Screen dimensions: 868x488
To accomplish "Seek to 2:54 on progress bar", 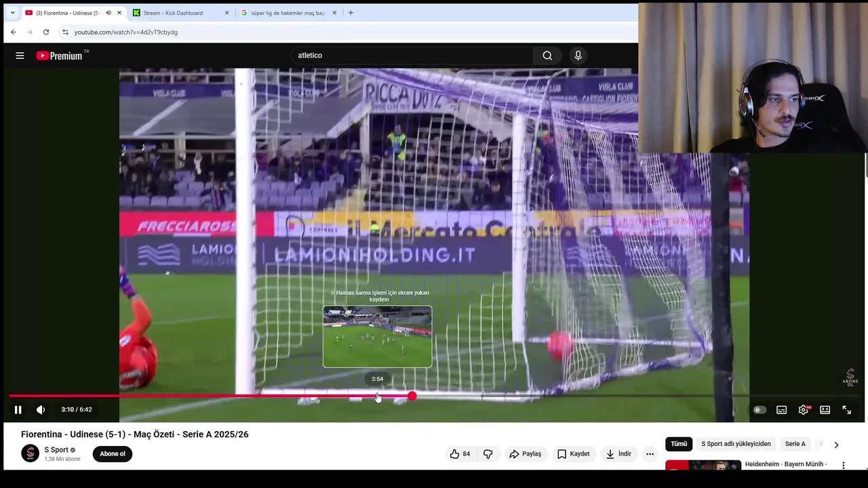I will pos(378,396).
